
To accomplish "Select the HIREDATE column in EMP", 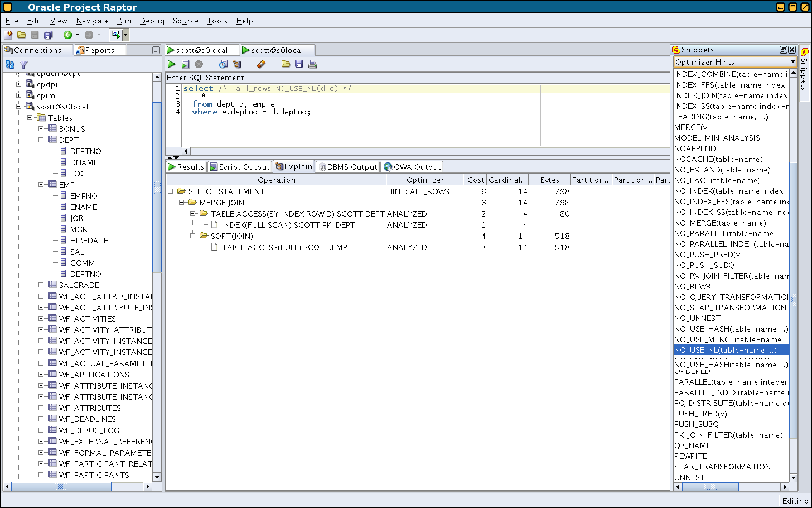I will [89, 241].
